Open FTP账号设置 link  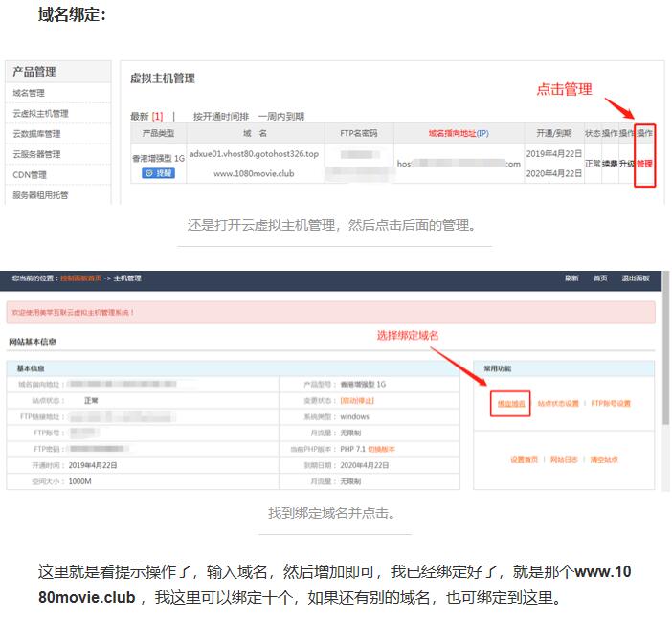611,404
